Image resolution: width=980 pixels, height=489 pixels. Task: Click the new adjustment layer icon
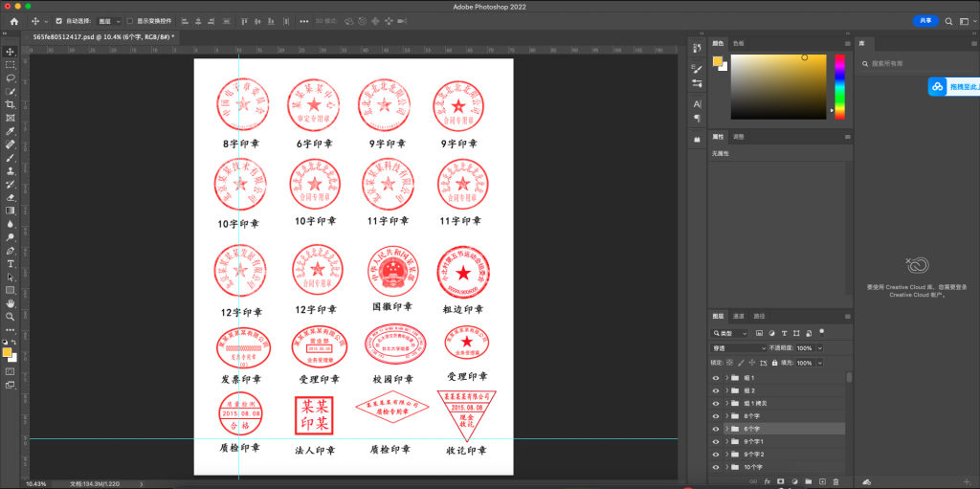coord(794,481)
